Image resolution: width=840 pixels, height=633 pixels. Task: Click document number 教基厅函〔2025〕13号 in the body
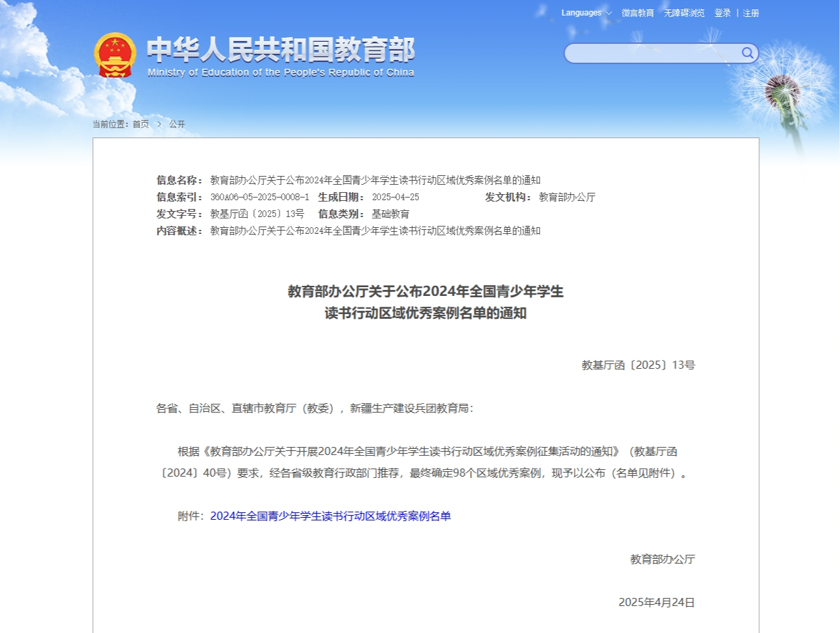639,365
